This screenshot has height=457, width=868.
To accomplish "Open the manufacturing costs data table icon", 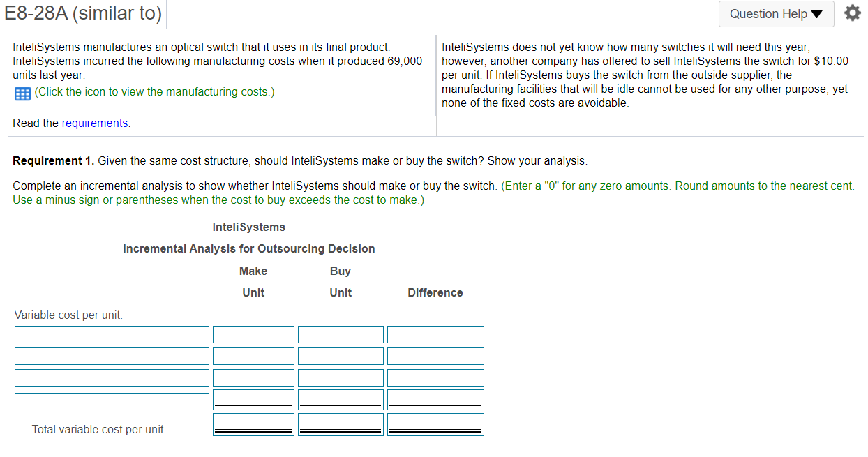I will 22,93.
